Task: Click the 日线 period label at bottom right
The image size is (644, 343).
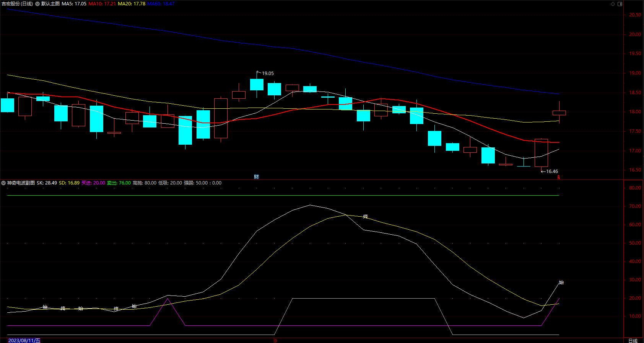Action: click(x=633, y=340)
